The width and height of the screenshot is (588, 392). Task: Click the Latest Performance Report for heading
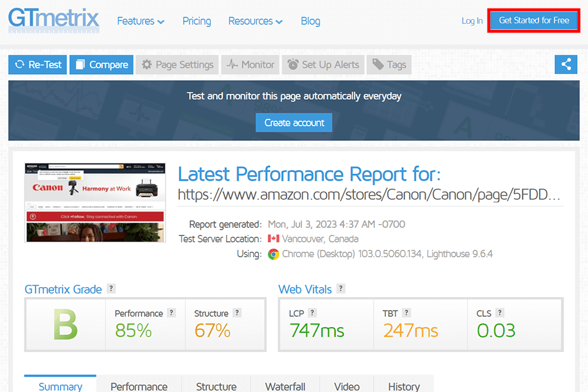(x=309, y=174)
